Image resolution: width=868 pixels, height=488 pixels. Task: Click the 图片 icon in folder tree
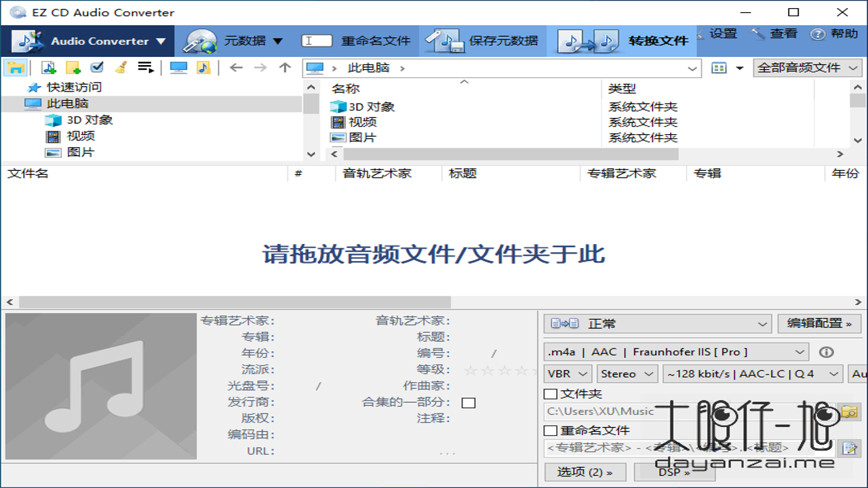53,152
